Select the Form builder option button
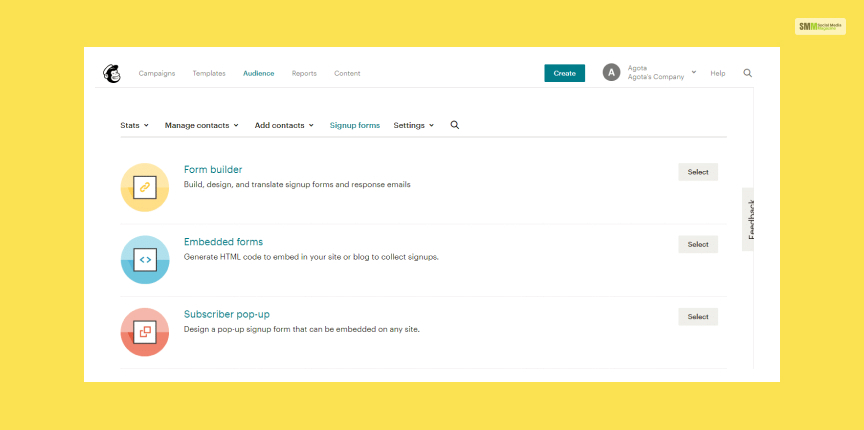The height and width of the screenshot is (430, 864). (697, 172)
